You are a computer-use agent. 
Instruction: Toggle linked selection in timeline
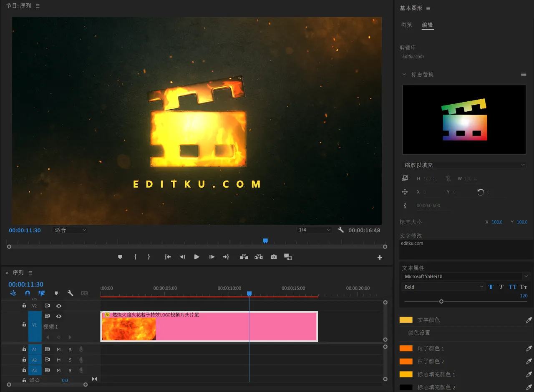[42, 293]
